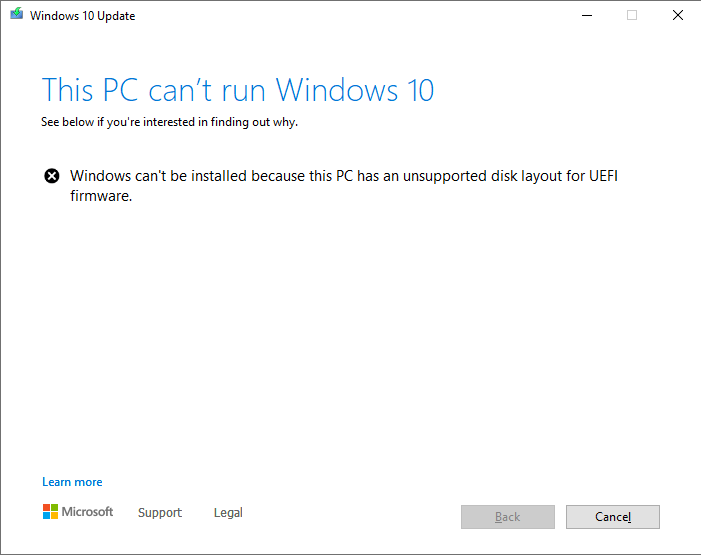701x555 pixels.
Task: Open the Support link
Action: 160,513
